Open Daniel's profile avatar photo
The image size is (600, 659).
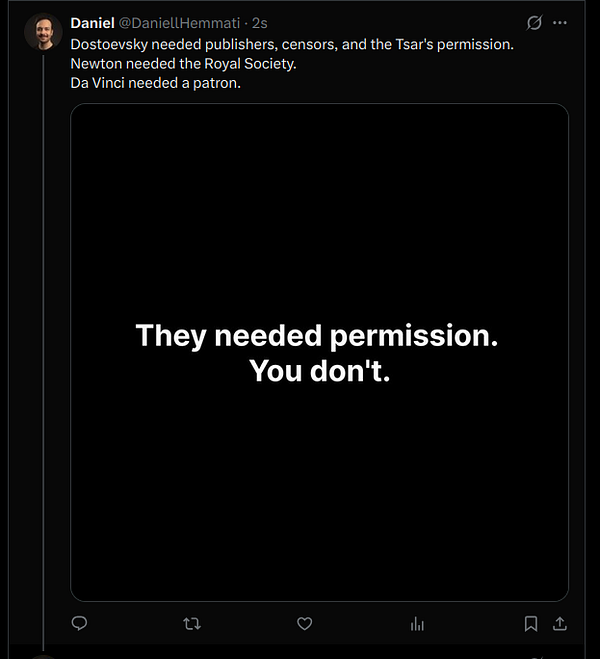point(43,33)
